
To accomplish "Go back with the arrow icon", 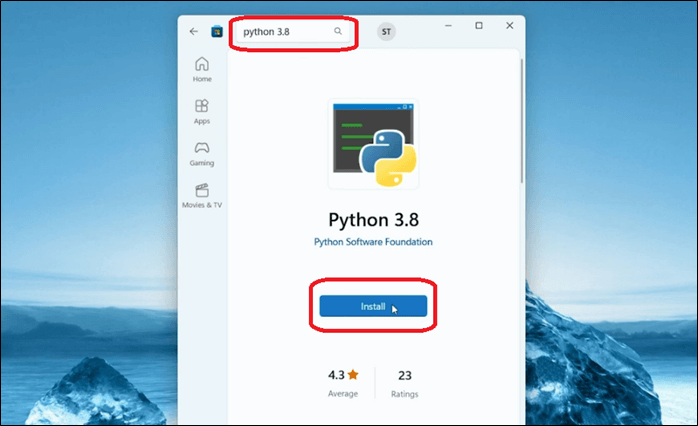I will (x=194, y=32).
